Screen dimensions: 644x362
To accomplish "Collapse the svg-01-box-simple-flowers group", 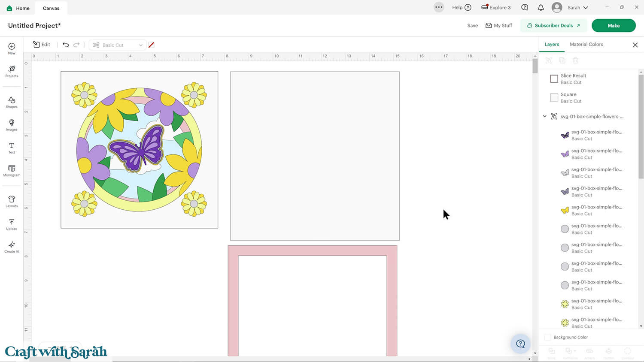I will [545, 116].
